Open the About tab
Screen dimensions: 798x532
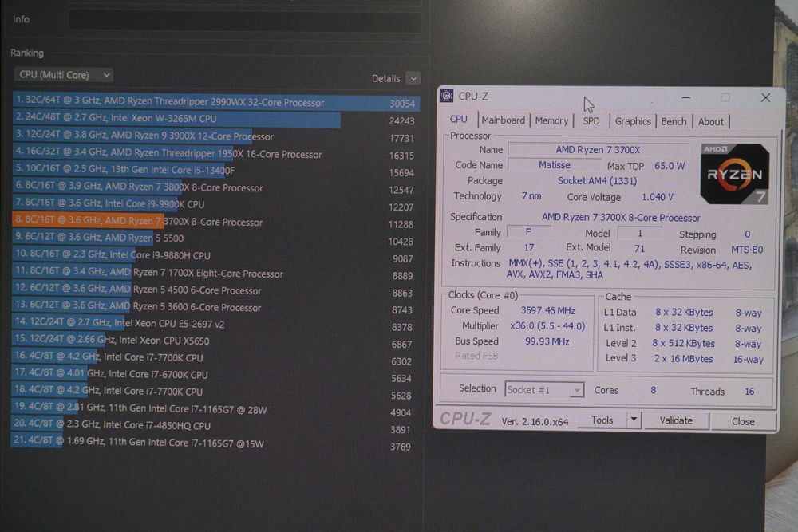tap(710, 121)
